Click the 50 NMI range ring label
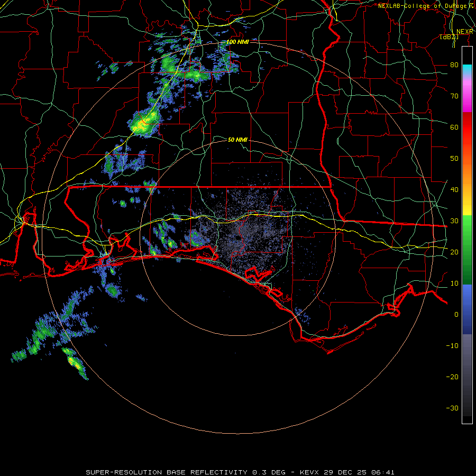Viewport: 476px width, 476px height. tap(237, 140)
